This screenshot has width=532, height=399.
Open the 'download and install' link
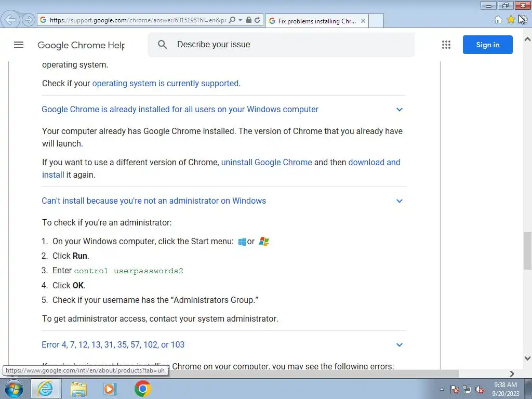point(374,163)
